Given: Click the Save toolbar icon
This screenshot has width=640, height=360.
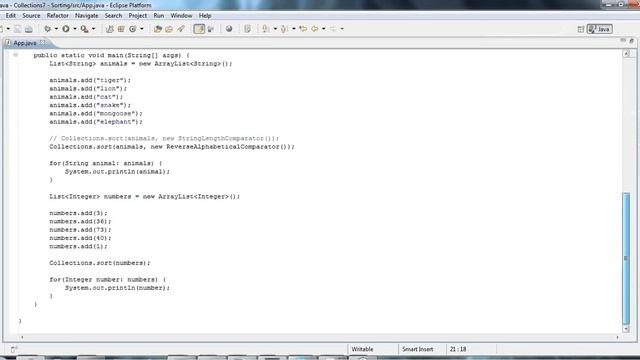Looking at the screenshot, I should click(18, 29).
